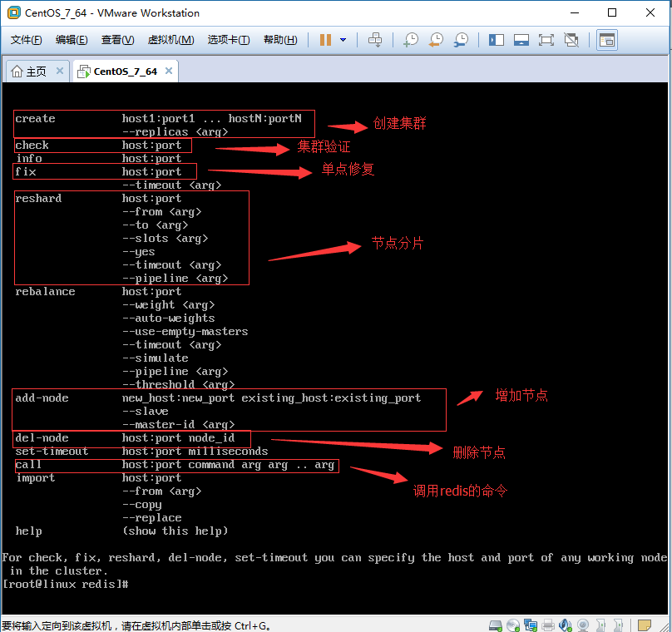The image size is (672, 632).
Task: Toggle the Library panel visibility icon
Action: 496,39
